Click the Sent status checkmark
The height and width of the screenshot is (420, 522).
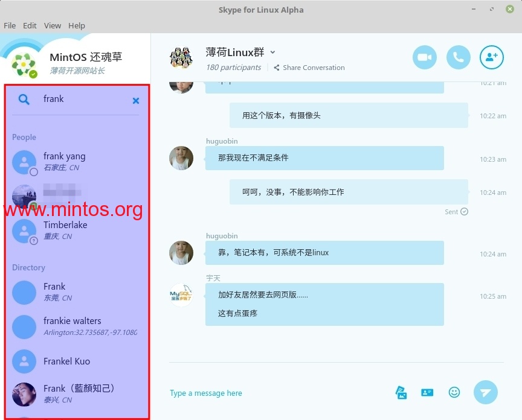[x=464, y=211]
